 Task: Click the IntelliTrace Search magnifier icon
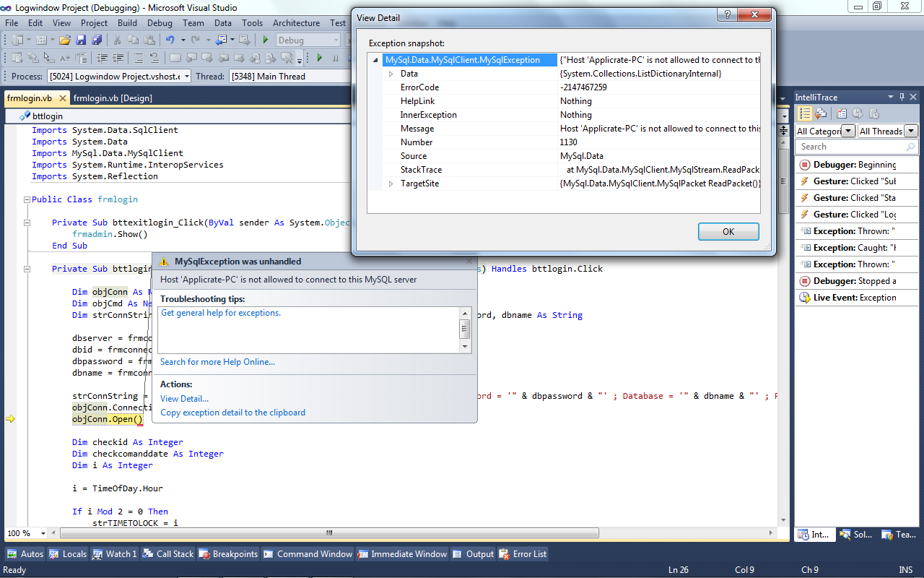(910, 147)
